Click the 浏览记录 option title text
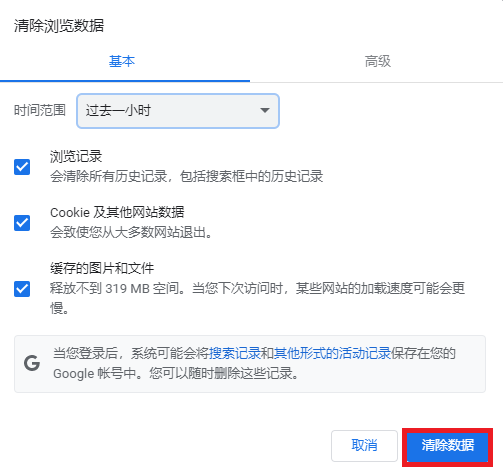This screenshot has height=473, width=503. pyautogui.click(x=76, y=156)
